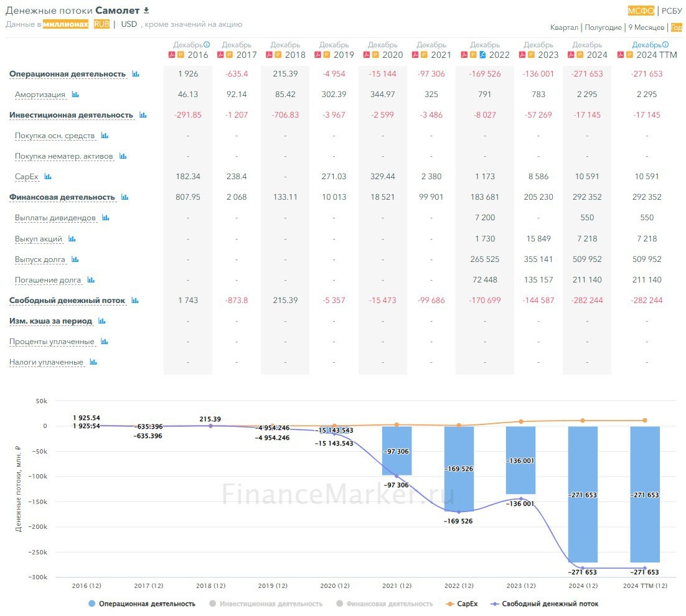Select RUB currency
This screenshot has width=686, height=616.
click(x=101, y=24)
